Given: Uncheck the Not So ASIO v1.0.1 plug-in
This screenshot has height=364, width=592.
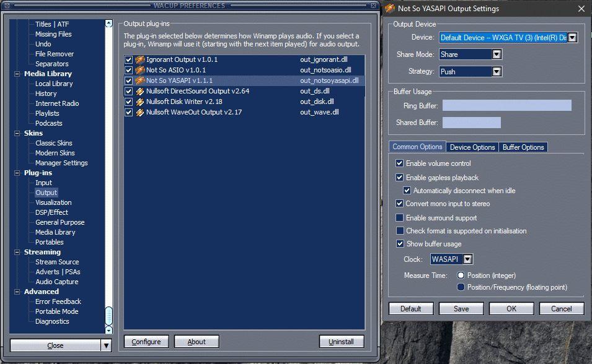Looking at the screenshot, I should (129, 70).
